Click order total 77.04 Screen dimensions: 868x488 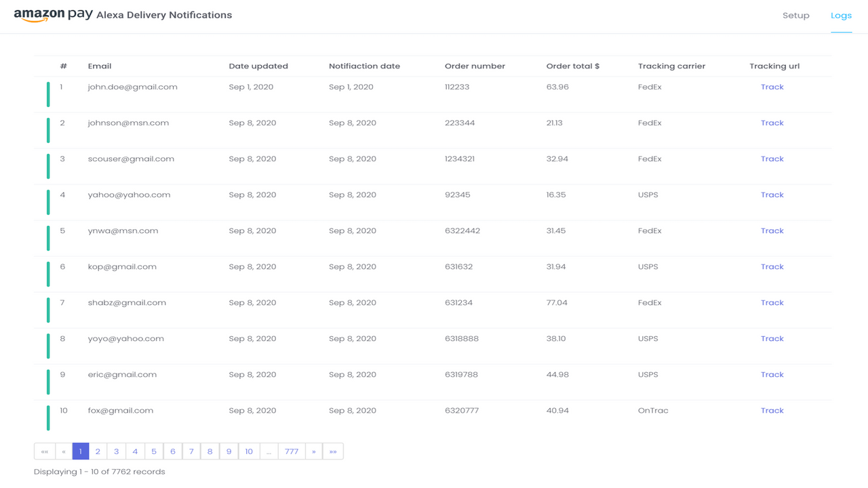[x=557, y=302]
